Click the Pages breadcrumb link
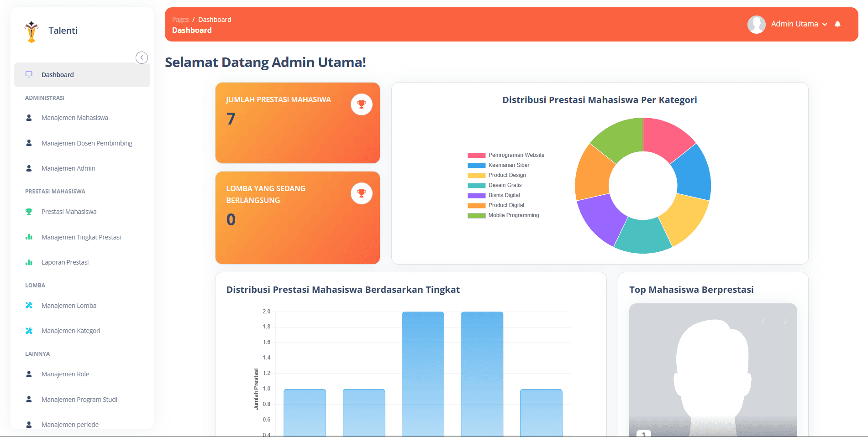 (180, 20)
